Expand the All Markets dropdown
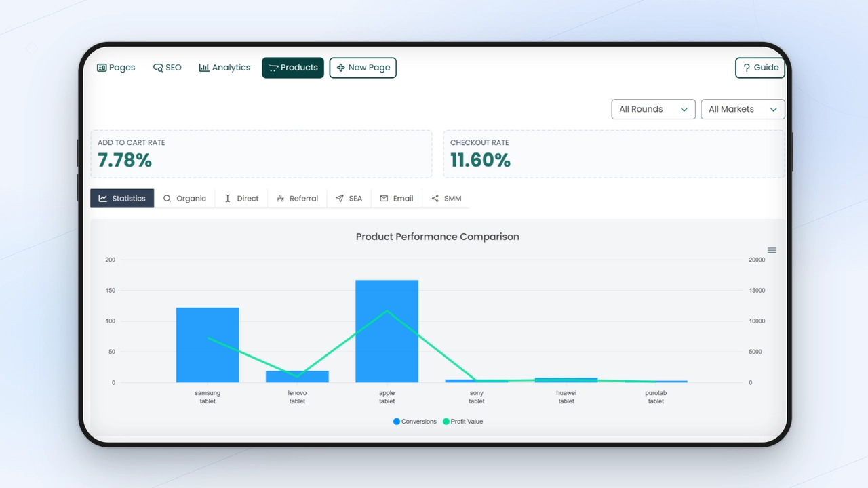868x488 pixels. click(743, 109)
